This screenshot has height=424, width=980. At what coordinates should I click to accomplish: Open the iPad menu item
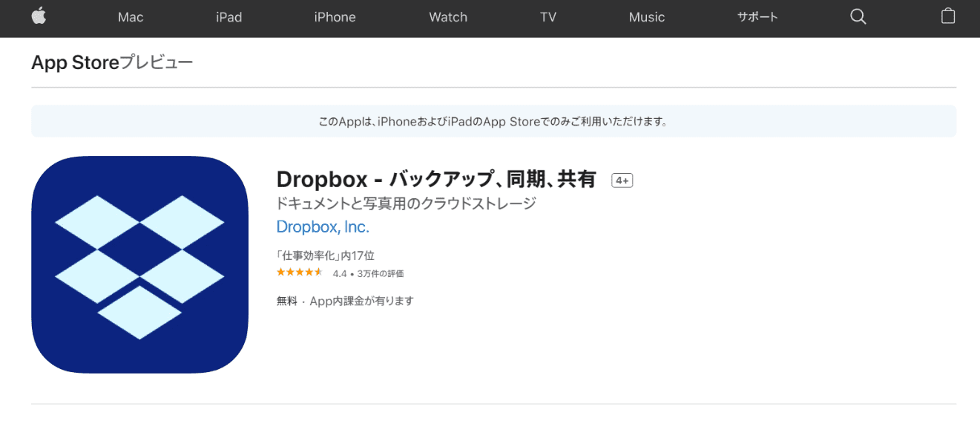coord(229,17)
